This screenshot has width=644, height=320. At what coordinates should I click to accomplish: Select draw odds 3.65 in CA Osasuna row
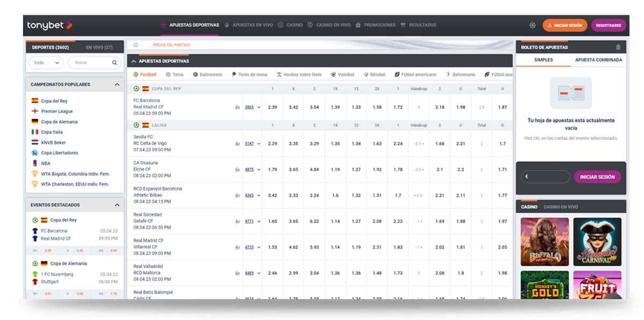(294, 170)
